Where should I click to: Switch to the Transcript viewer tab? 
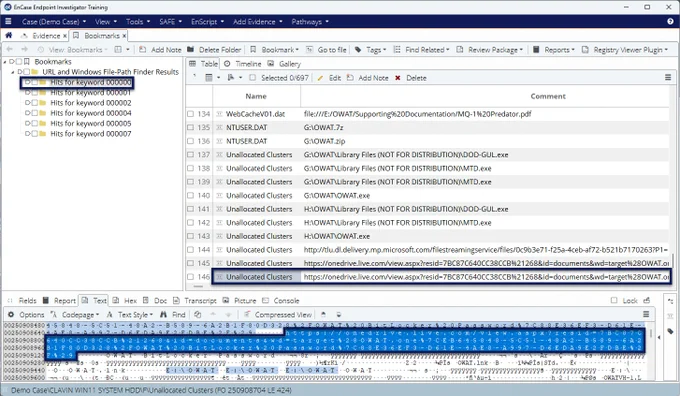click(195, 300)
